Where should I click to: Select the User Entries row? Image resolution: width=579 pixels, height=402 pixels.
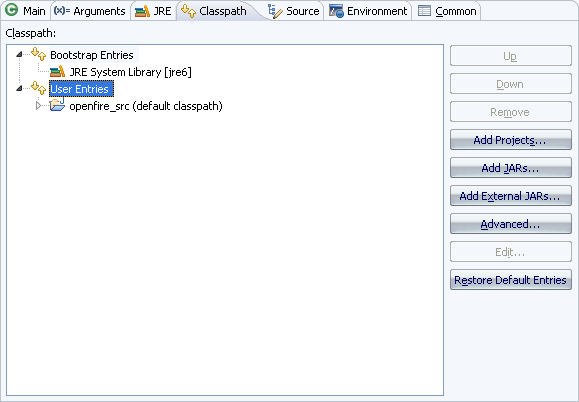click(x=81, y=89)
